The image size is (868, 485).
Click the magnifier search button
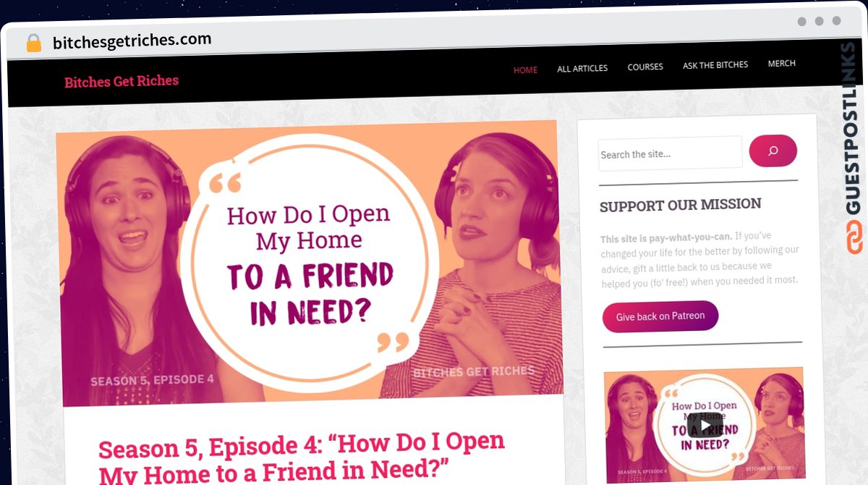click(773, 151)
